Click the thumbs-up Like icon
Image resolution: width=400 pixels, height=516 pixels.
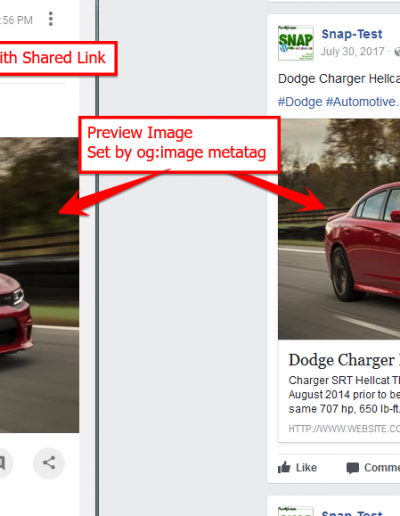tap(284, 468)
